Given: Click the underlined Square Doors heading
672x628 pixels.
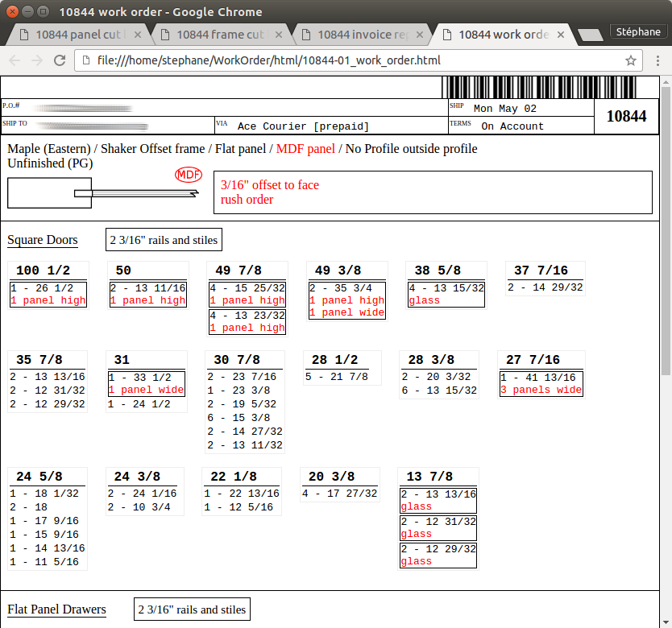Looking at the screenshot, I should pyautogui.click(x=43, y=240).
